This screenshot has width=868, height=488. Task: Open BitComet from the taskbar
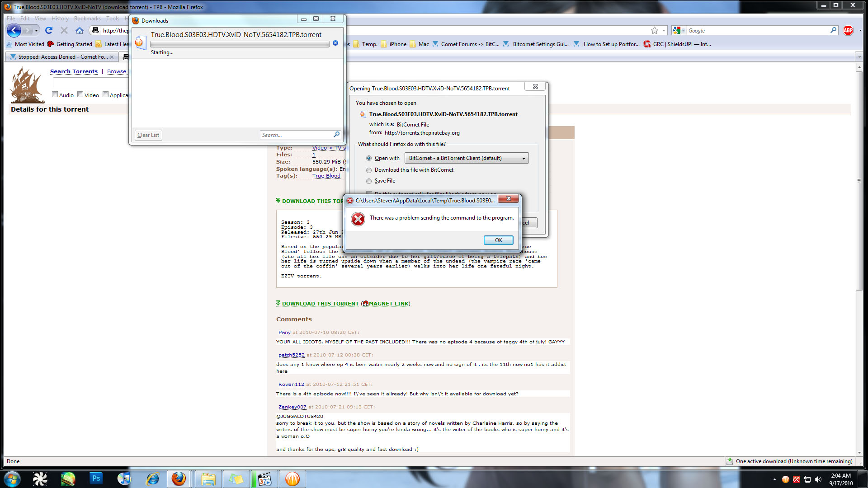(x=292, y=479)
